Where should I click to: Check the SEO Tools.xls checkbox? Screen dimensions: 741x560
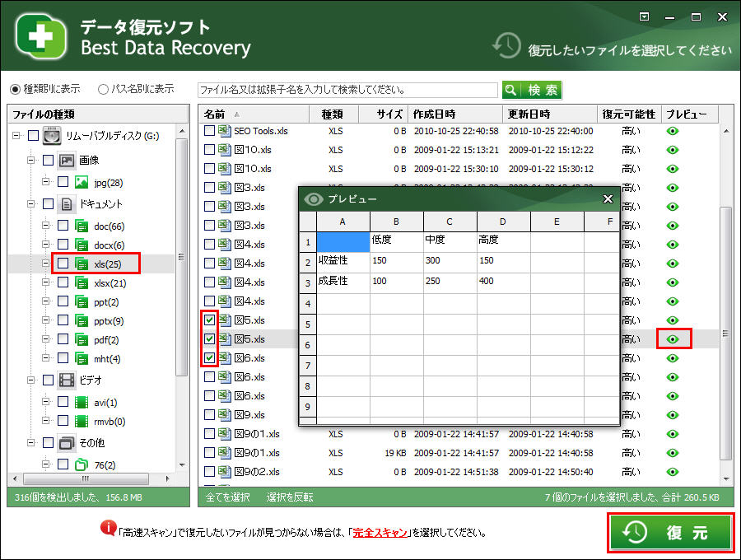[x=209, y=131]
